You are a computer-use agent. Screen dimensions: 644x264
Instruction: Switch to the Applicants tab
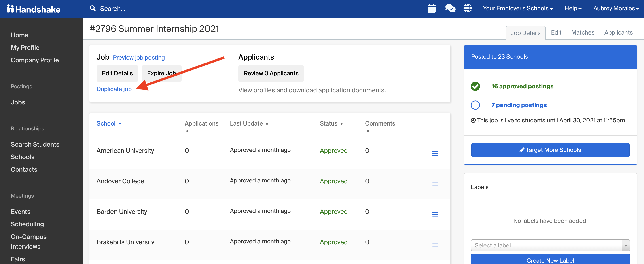[618, 32]
